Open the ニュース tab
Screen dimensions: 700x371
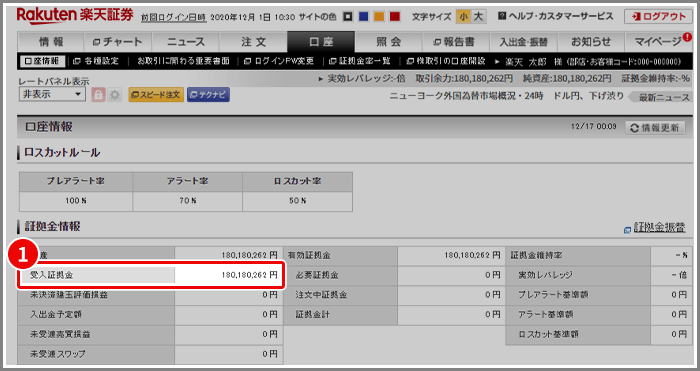pos(186,42)
